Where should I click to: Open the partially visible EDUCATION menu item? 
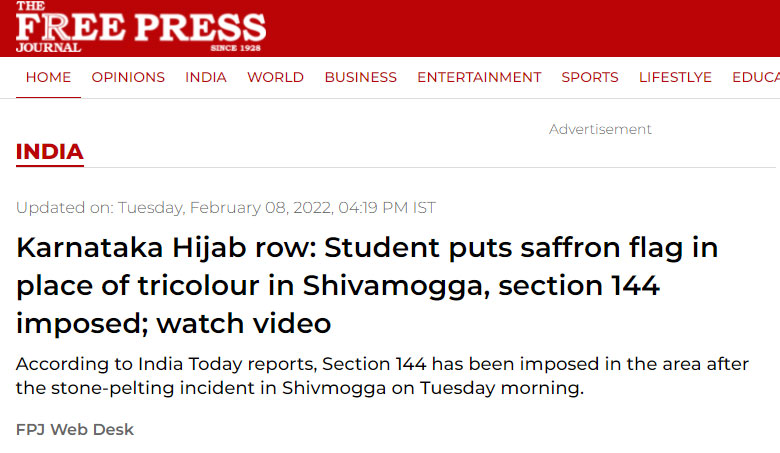pyautogui.click(x=756, y=78)
